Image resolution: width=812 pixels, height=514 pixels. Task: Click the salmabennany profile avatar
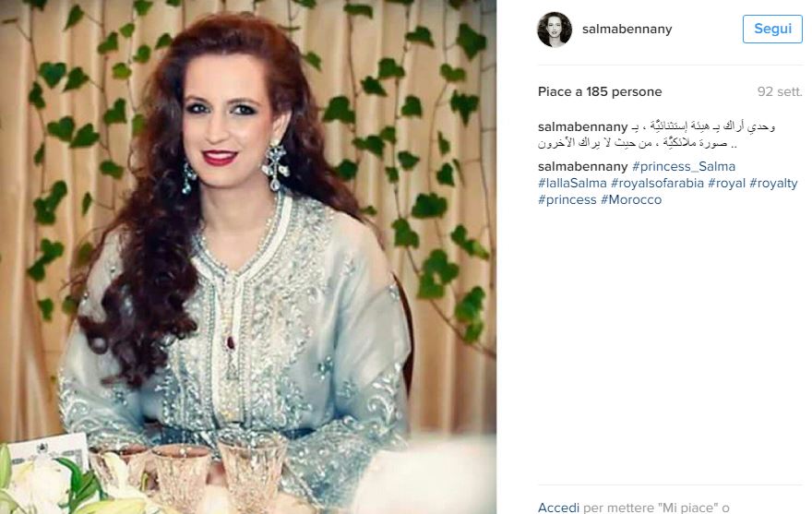[555, 30]
